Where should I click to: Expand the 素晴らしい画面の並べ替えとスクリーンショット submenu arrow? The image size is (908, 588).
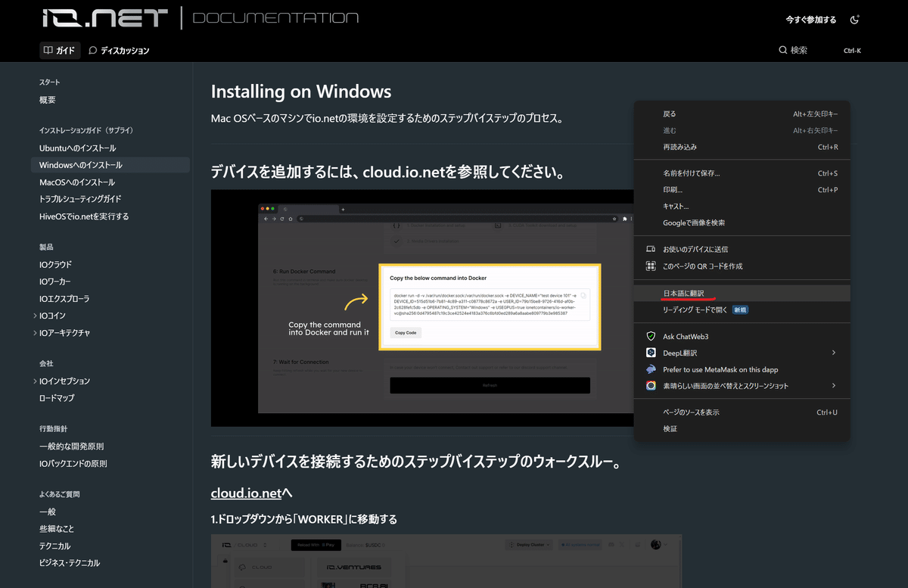click(834, 386)
